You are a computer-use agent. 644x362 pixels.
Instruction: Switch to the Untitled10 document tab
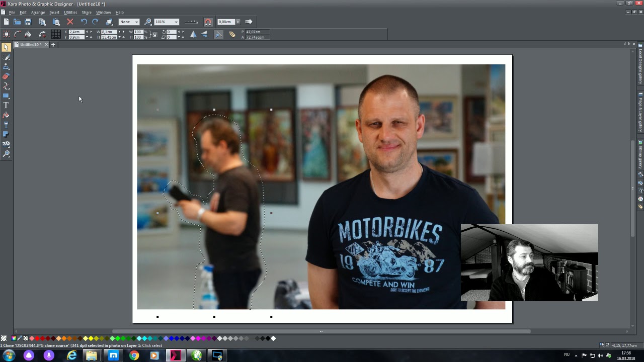coord(30,45)
